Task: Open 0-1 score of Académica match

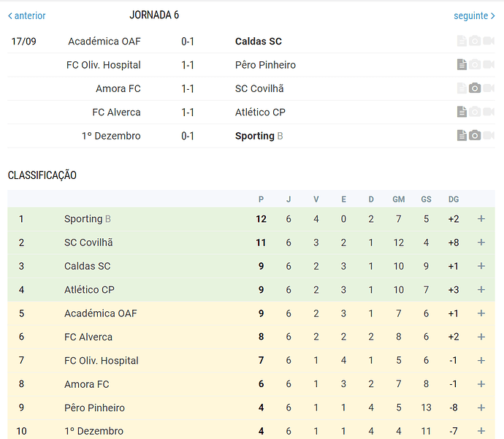Action: click(188, 42)
